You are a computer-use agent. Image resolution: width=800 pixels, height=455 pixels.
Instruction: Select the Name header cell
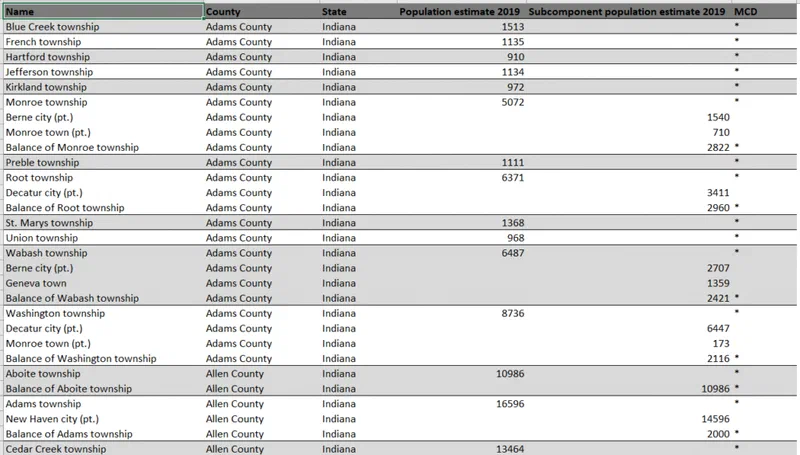[x=104, y=11]
